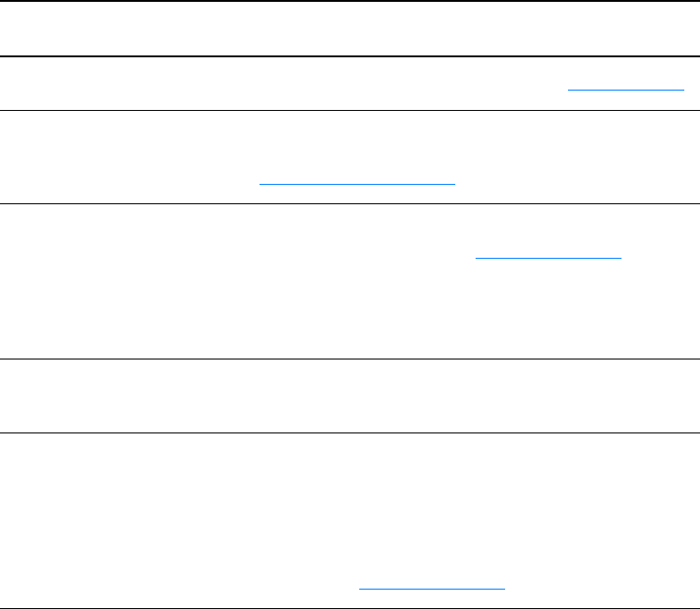Click the bottom border line of the table
700x609 pixels.
click(x=349, y=607)
